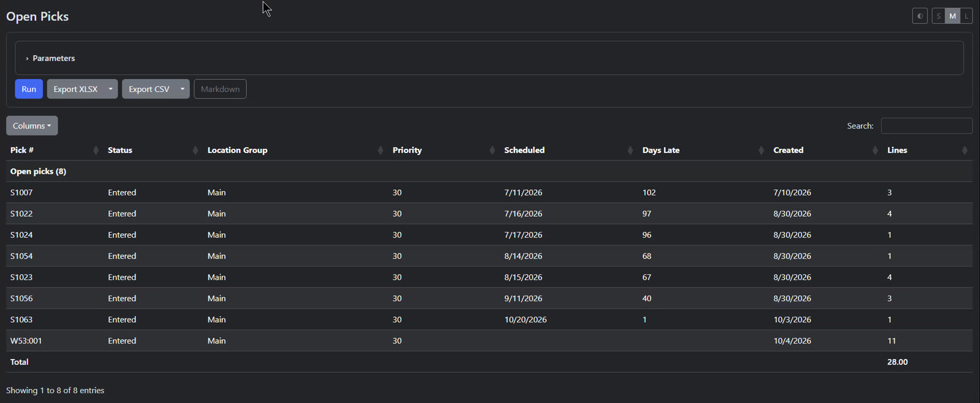980x403 pixels.
Task: Sort by Created column
Action: click(x=826, y=150)
